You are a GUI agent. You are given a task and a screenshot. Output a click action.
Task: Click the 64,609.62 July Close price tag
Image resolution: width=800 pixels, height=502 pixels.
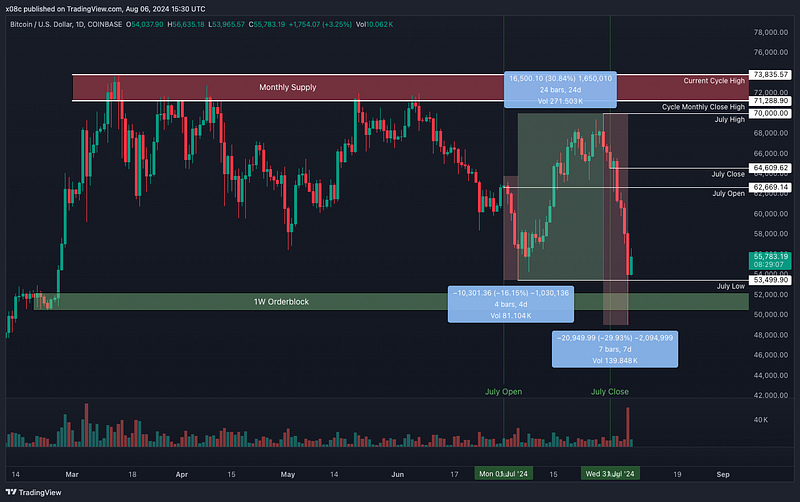(770, 168)
